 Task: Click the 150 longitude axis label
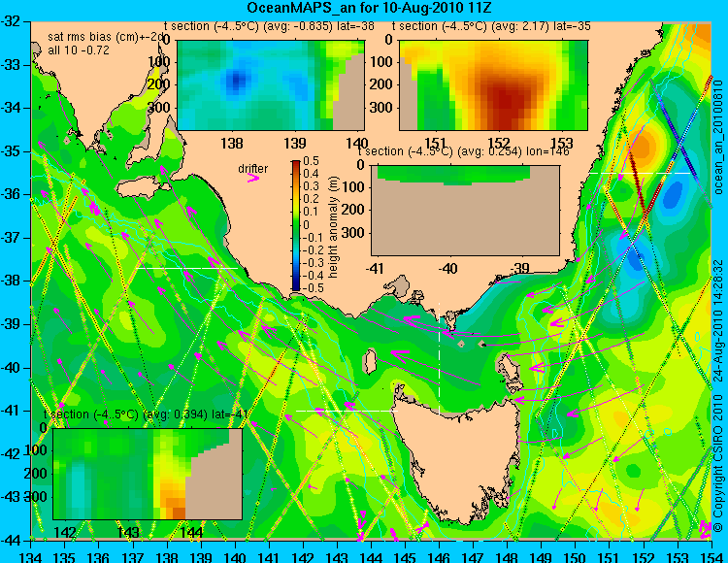(575, 556)
